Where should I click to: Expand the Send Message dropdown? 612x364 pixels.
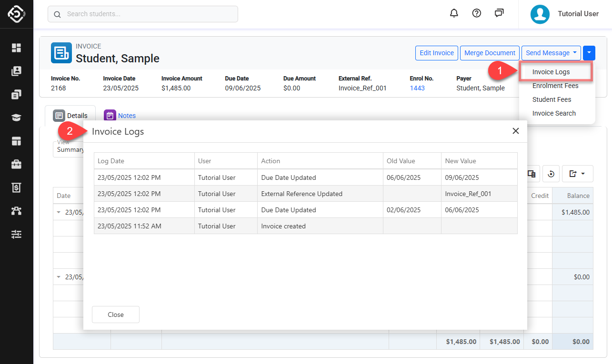(x=551, y=53)
